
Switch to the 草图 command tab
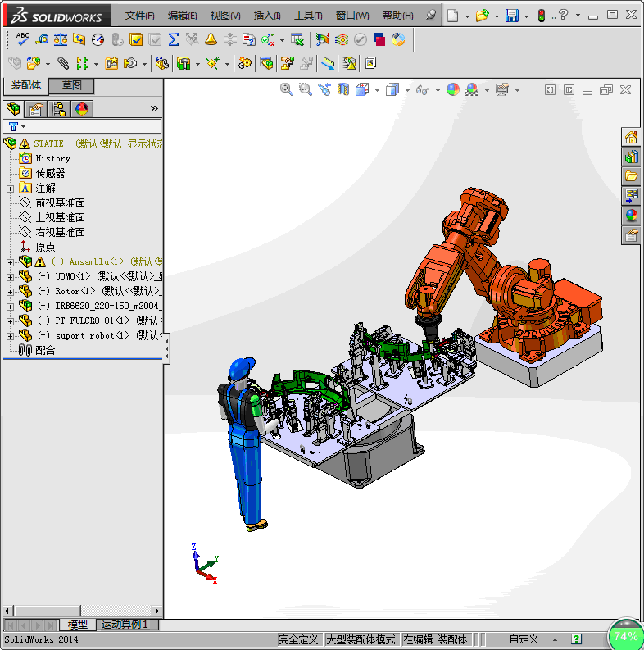tap(71, 85)
